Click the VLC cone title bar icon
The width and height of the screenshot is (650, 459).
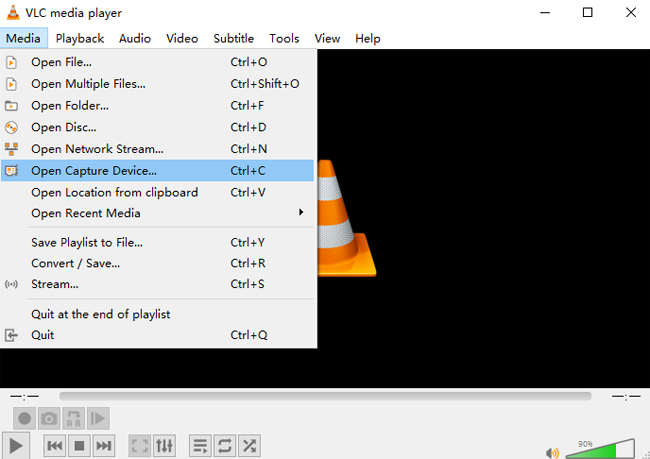click(x=13, y=12)
